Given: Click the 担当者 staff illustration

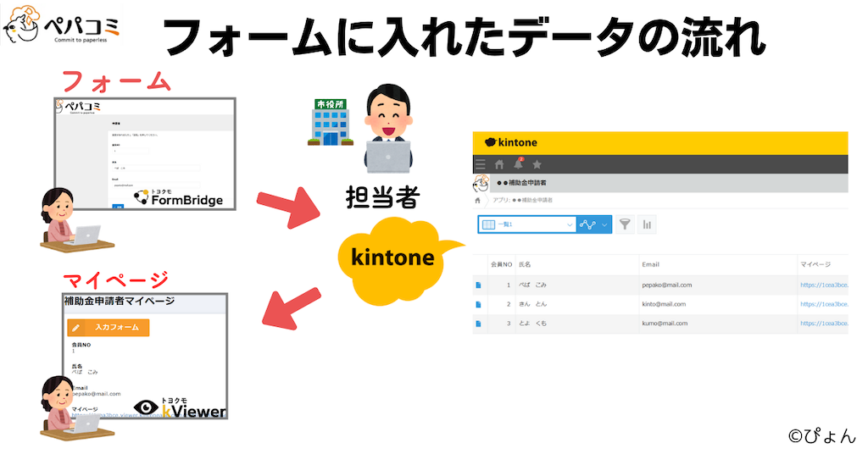Looking at the screenshot, I should (x=388, y=128).
